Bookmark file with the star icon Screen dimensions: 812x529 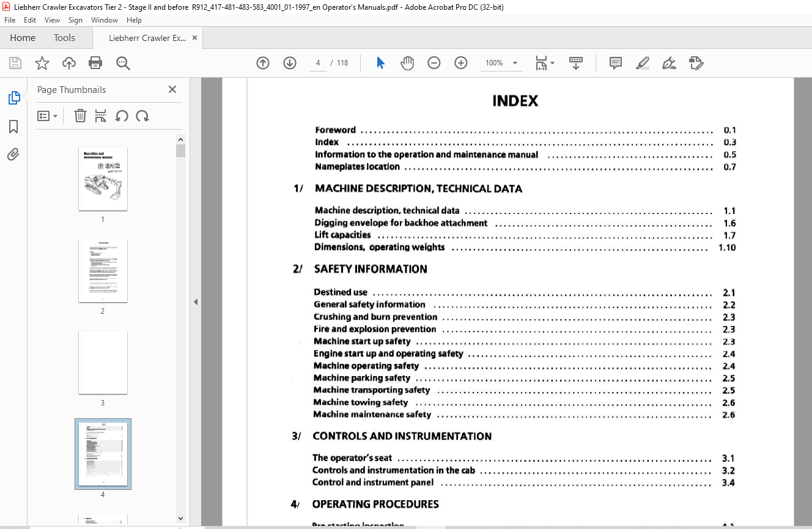tap(42, 63)
